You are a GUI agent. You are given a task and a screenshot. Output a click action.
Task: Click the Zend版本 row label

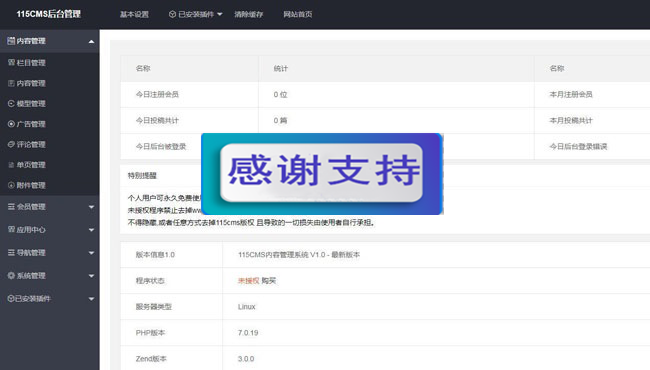point(151,359)
